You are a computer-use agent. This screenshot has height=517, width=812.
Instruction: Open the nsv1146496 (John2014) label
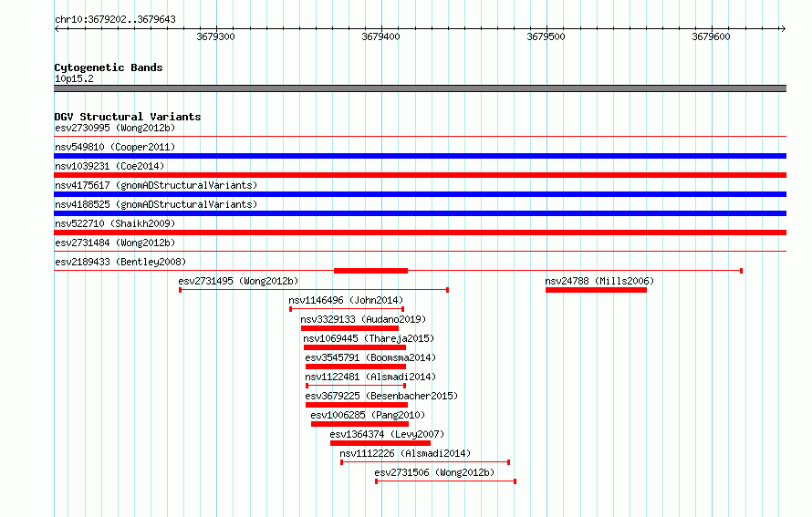(x=346, y=300)
